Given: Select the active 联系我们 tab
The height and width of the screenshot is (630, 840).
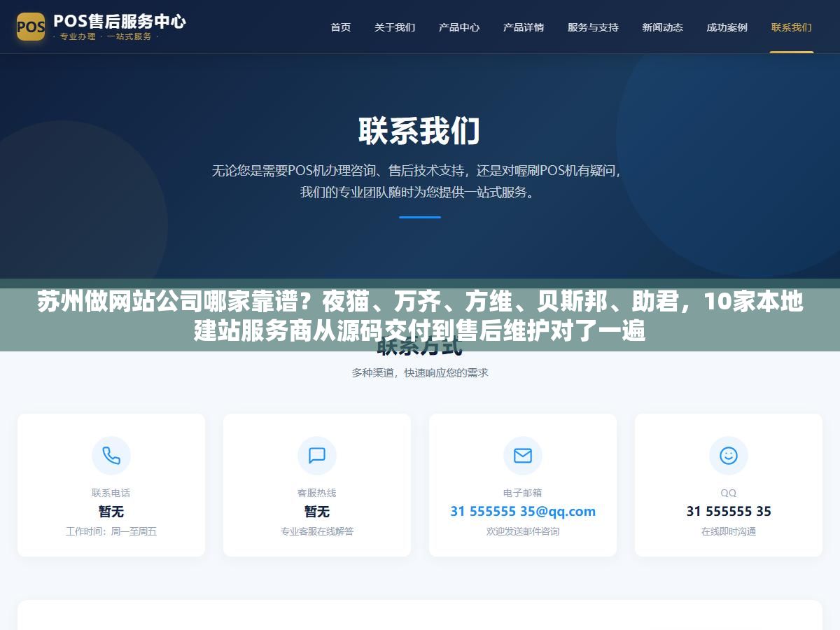Looking at the screenshot, I should (x=792, y=27).
